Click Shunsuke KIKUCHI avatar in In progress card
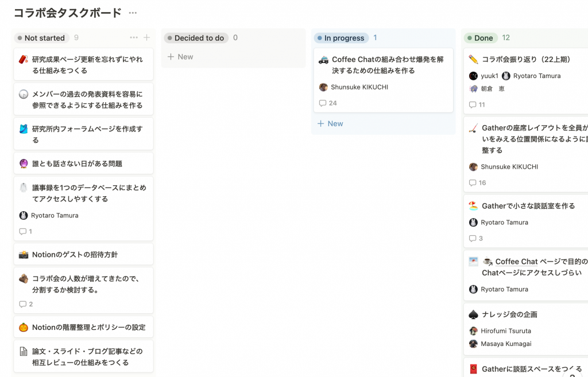Viewport: 588px width, 377px height. click(x=323, y=87)
